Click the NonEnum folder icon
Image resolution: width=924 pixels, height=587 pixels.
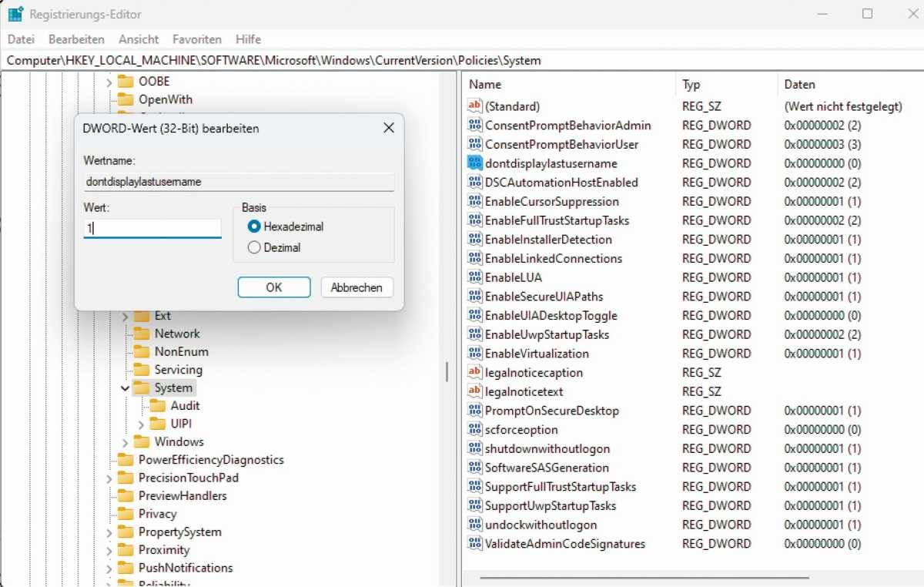[141, 351]
